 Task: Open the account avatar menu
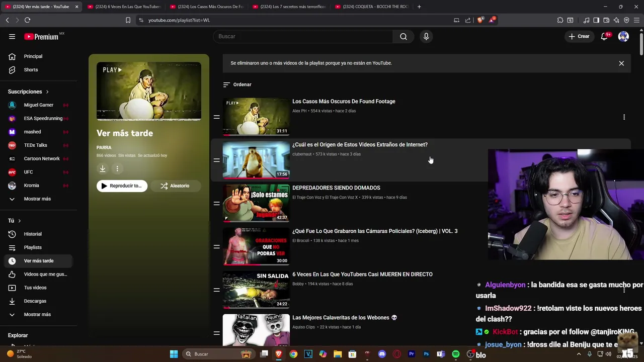pos(623,36)
